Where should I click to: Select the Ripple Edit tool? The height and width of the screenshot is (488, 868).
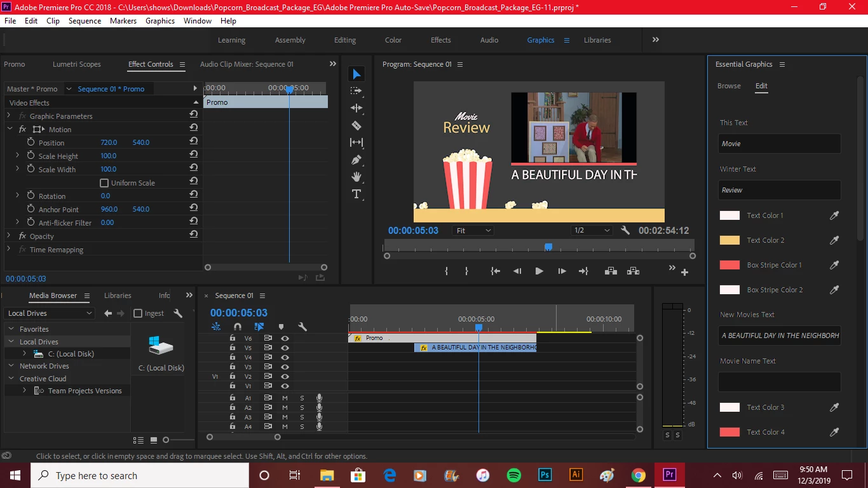tap(356, 108)
